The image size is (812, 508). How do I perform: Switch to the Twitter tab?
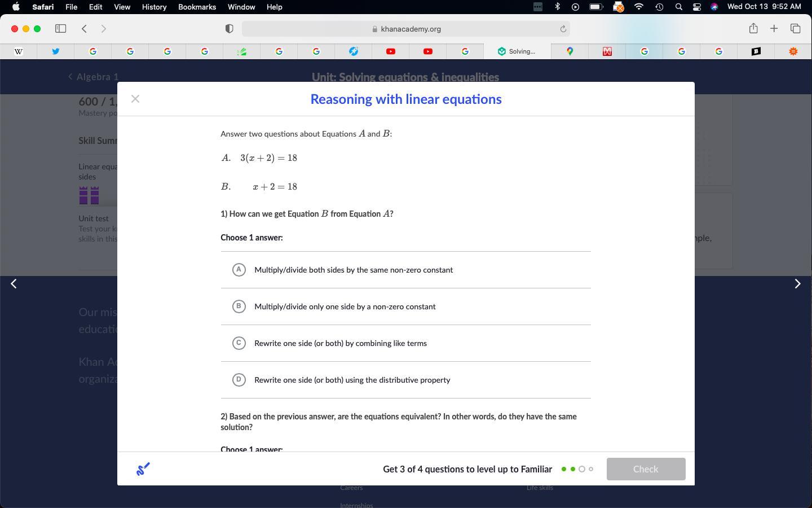[x=56, y=51]
